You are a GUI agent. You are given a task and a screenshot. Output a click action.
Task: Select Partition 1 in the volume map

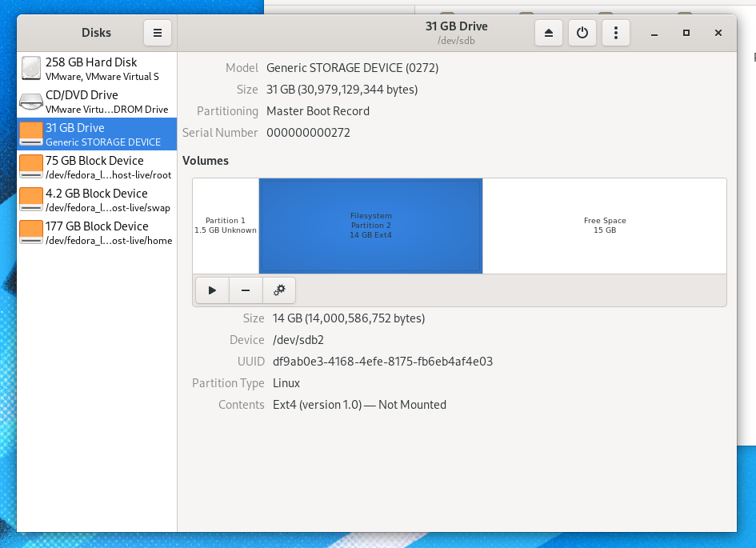click(225, 226)
